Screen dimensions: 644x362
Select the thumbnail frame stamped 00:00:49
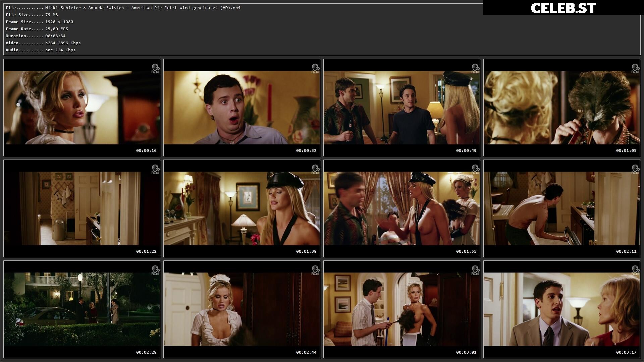401,108
